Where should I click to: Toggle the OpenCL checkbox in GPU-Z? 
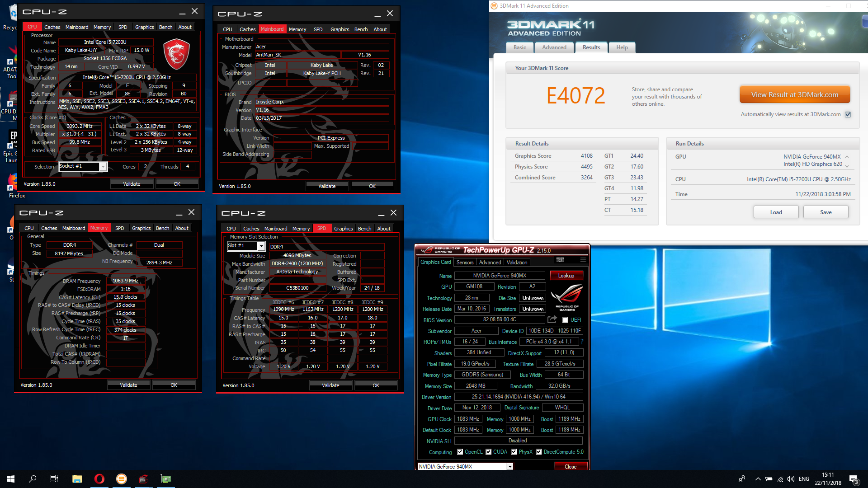[x=460, y=451]
